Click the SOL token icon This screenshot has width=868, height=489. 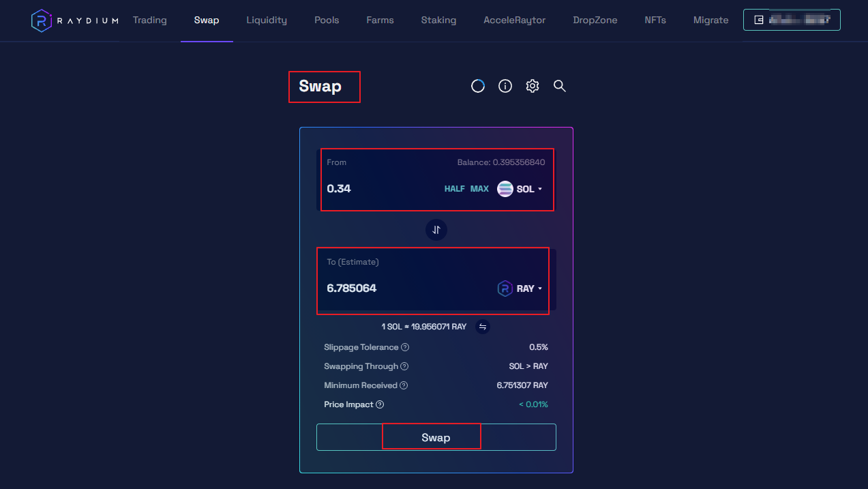click(505, 189)
